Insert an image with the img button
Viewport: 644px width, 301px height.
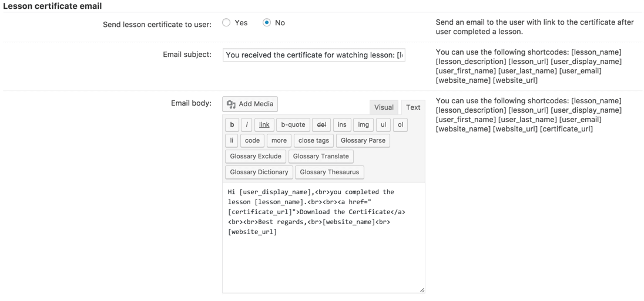364,124
